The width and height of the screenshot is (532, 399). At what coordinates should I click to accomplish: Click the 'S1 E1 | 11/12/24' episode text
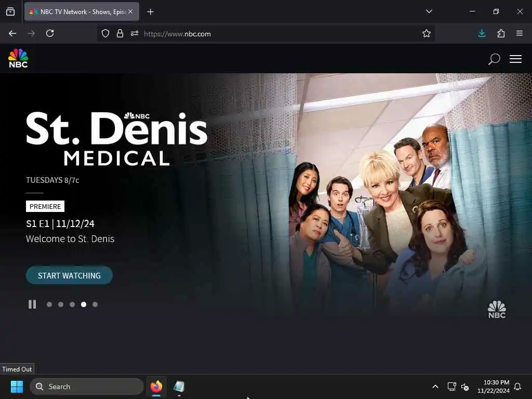[x=60, y=223]
